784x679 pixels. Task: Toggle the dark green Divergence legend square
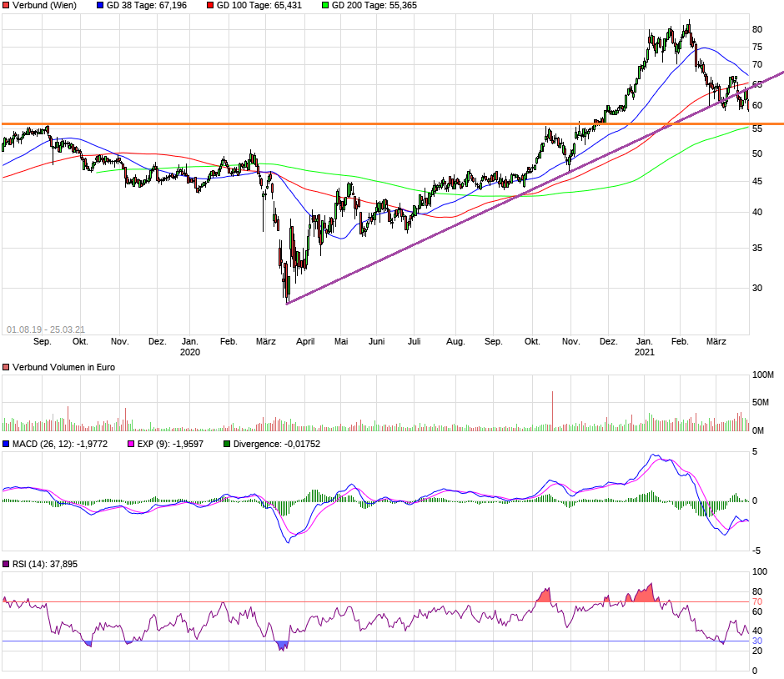[225, 443]
